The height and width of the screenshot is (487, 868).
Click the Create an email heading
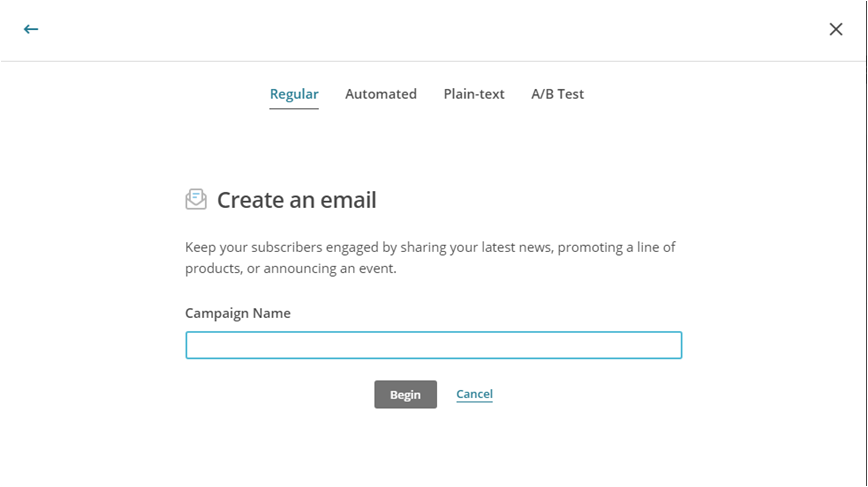[297, 200]
